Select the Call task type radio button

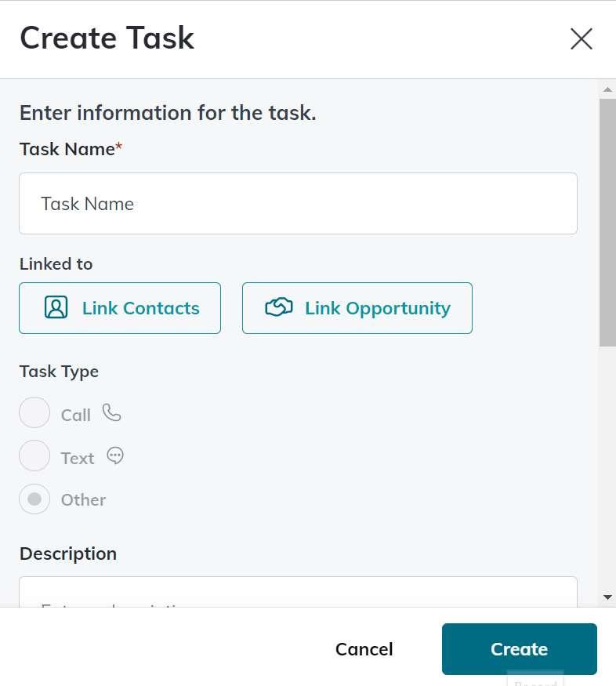[34, 412]
